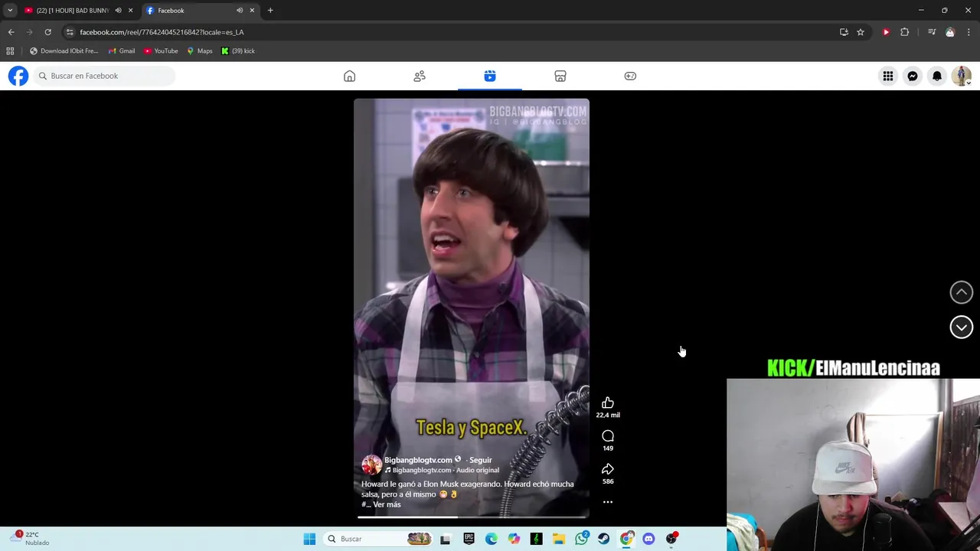Open the kick bookmark
This screenshot has width=980, height=551.
tap(238, 51)
